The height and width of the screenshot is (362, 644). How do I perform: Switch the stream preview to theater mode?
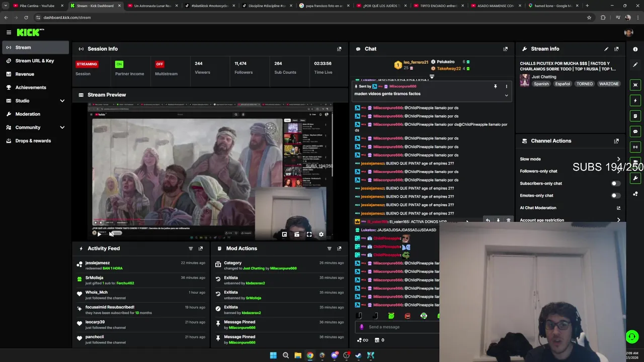(x=297, y=234)
